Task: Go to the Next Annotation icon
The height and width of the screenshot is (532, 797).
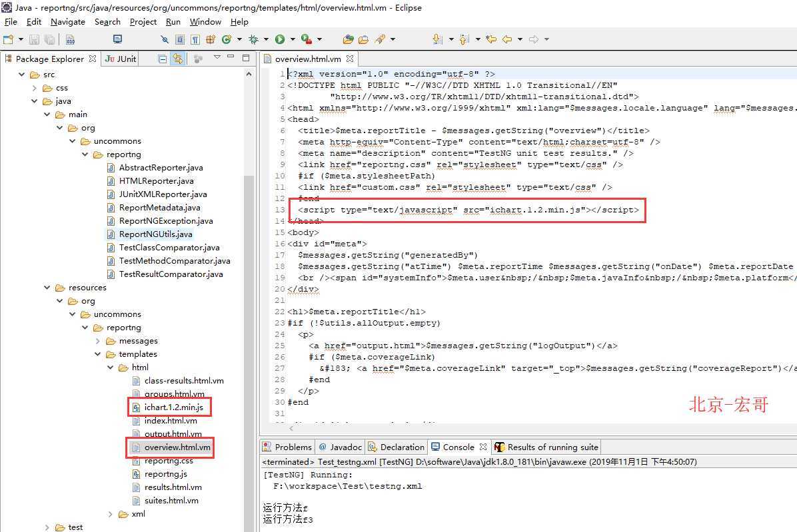Action: [x=437, y=39]
